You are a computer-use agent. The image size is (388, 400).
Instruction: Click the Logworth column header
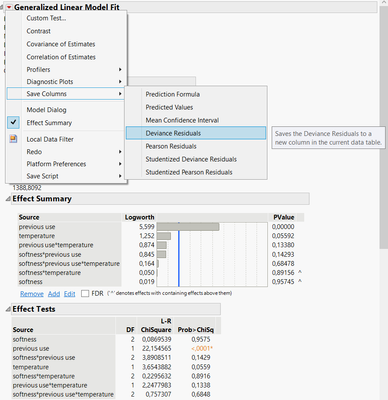point(139,217)
